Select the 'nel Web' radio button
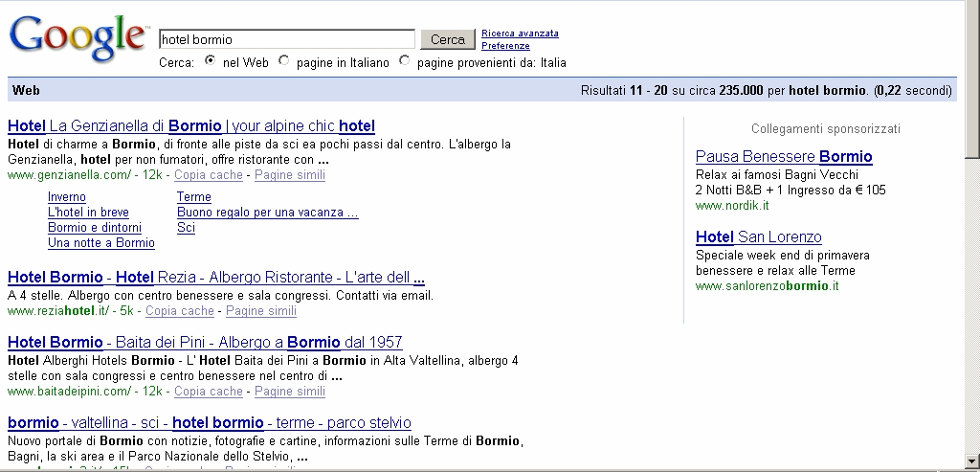The width and height of the screenshot is (980, 472). (x=211, y=61)
